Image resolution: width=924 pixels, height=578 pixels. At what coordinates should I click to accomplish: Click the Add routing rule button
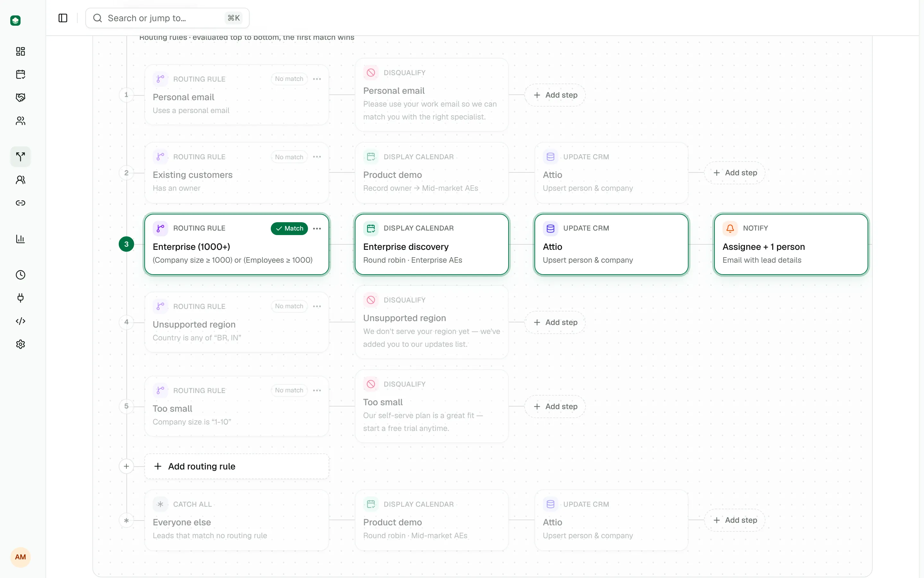237,466
